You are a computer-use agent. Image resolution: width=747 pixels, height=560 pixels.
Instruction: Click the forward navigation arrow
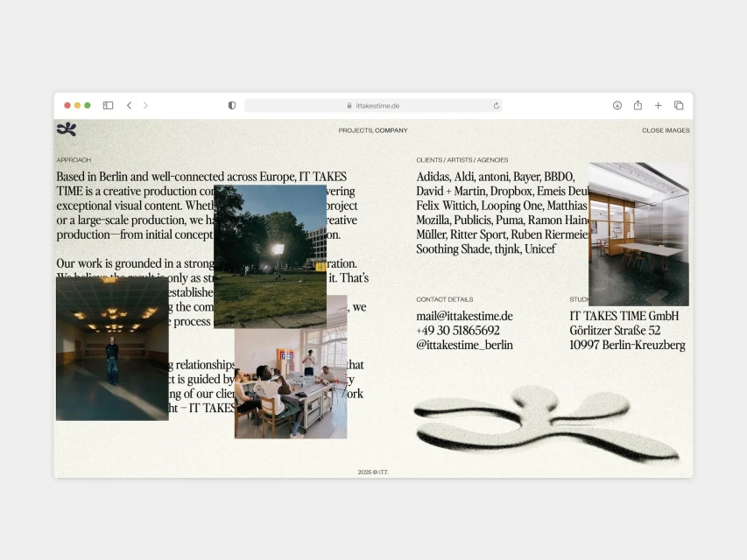[x=145, y=105]
